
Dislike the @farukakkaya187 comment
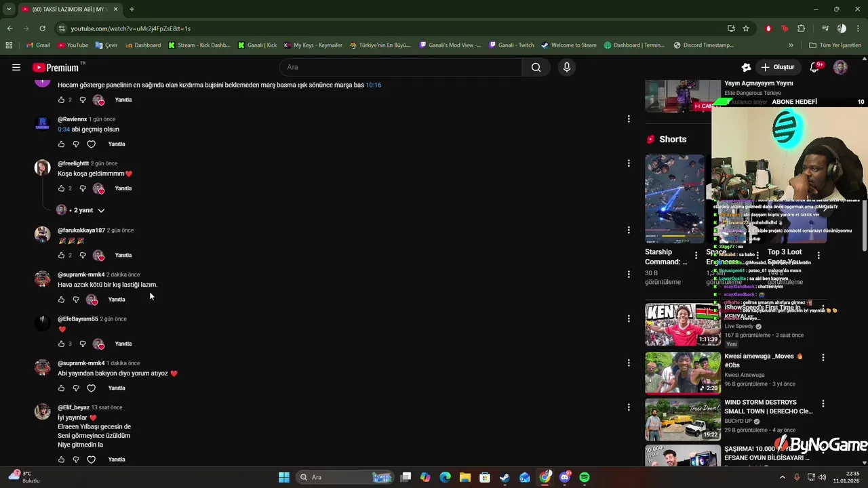(83, 255)
